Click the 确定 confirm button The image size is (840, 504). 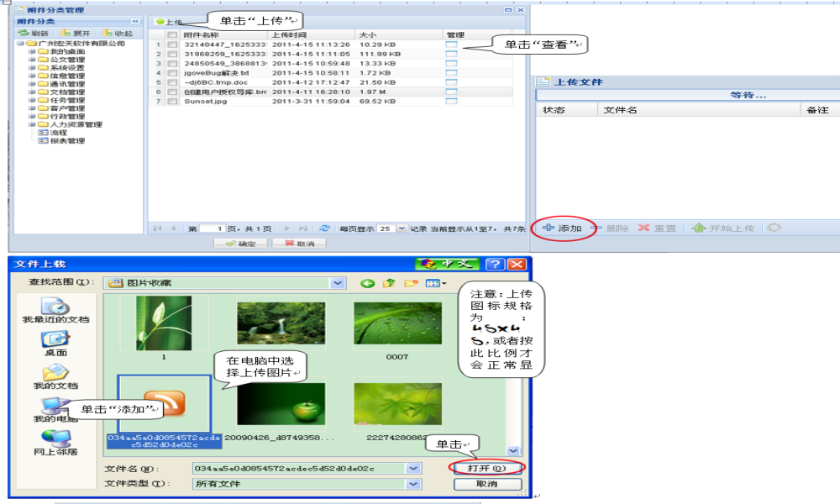click(240, 243)
